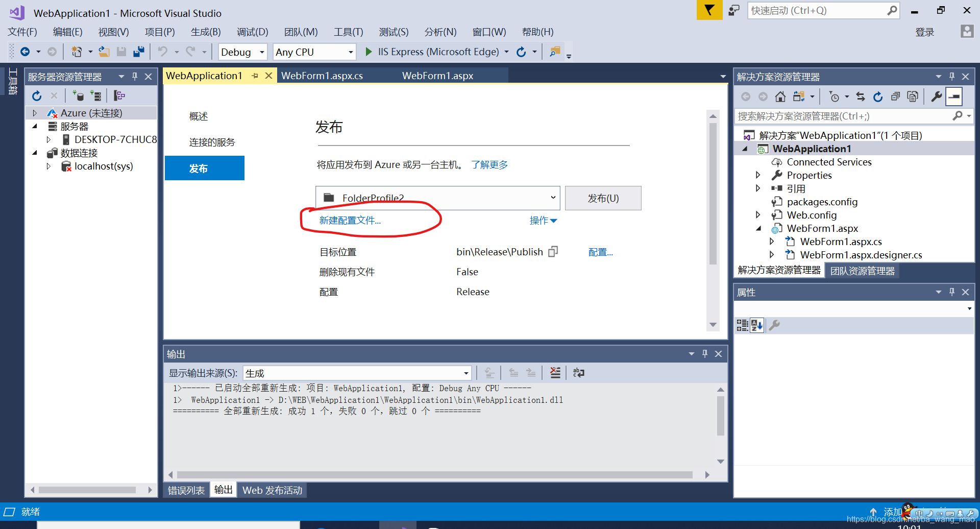Click the copy icon next to bin\Release\Publish

[x=553, y=252]
